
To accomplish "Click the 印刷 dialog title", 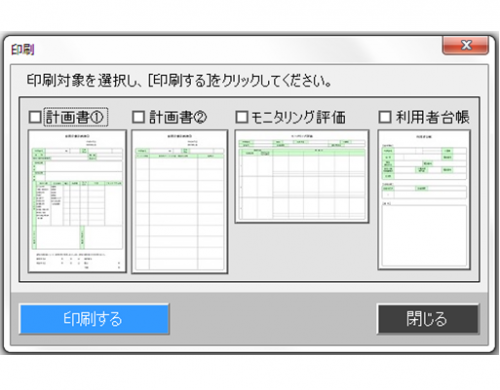I will [23, 50].
